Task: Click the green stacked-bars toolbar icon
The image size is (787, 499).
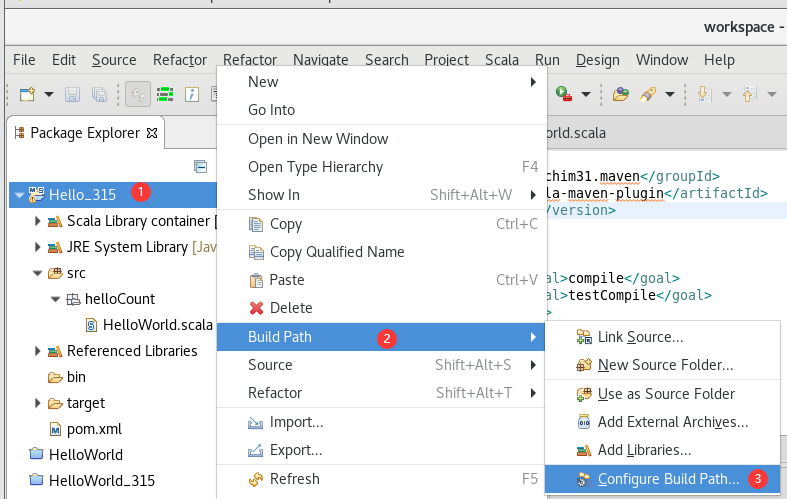Action: pos(165,94)
